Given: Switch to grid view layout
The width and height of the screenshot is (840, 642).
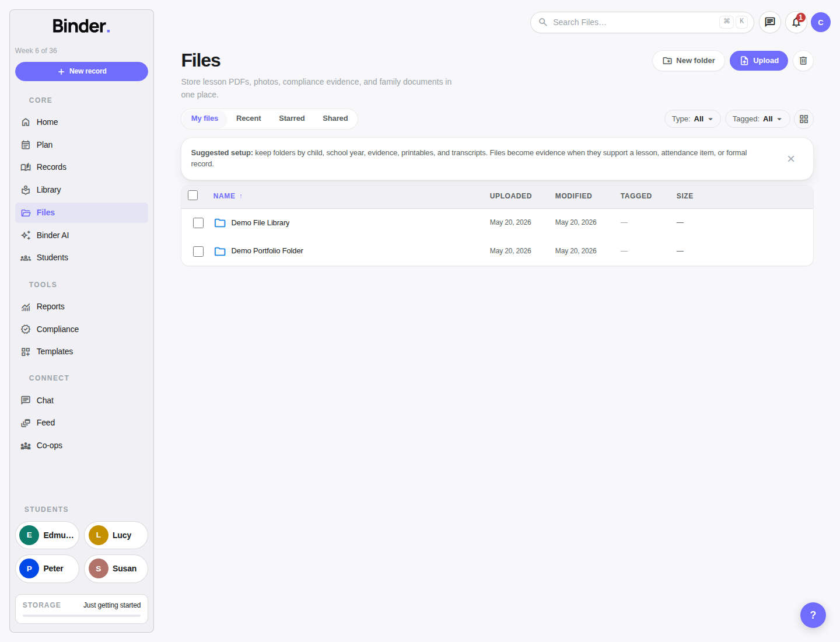Looking at the screenshot, I should pyautogui.click(x=804, y=119).
